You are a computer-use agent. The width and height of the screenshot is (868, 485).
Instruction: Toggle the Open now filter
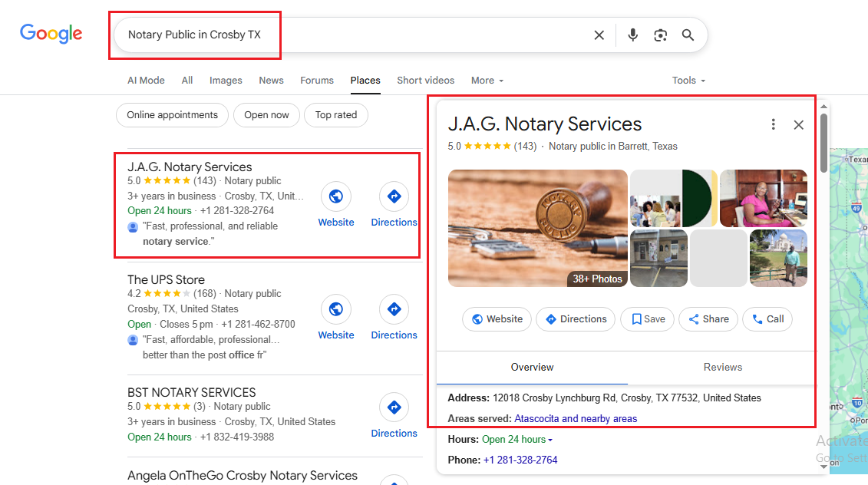tap(266, 115)
